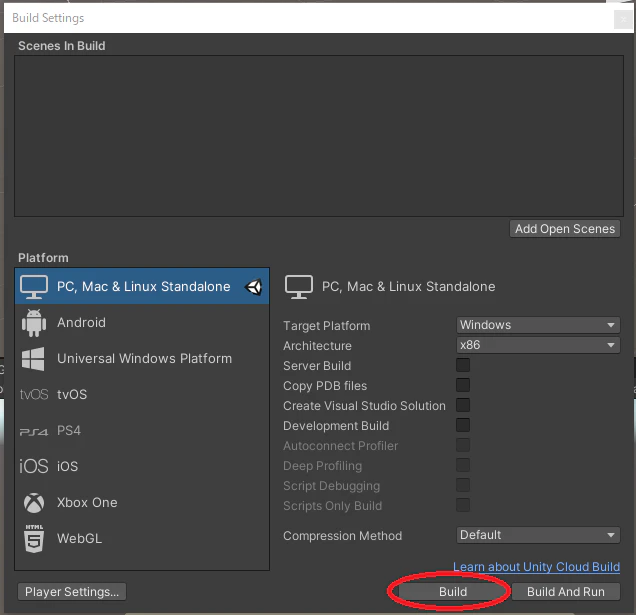Viewport: 636px width, 615px height.
Task: Click the Copy PDB files label
Action: pyautogui.click(x=325, y=386)
